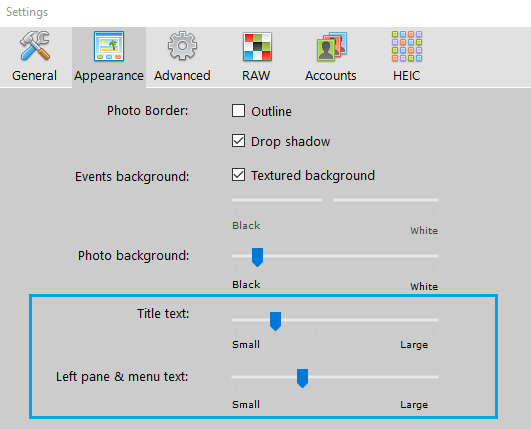Enable the Outline photo border checkbox
The image size is (531, 429).
(x=238, y=111)
